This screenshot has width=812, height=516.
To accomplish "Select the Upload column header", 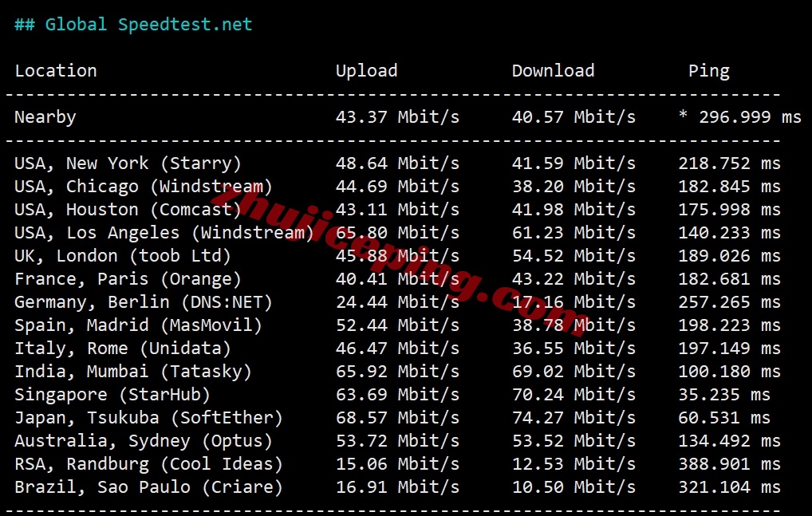I will click(x=367, y=71).
